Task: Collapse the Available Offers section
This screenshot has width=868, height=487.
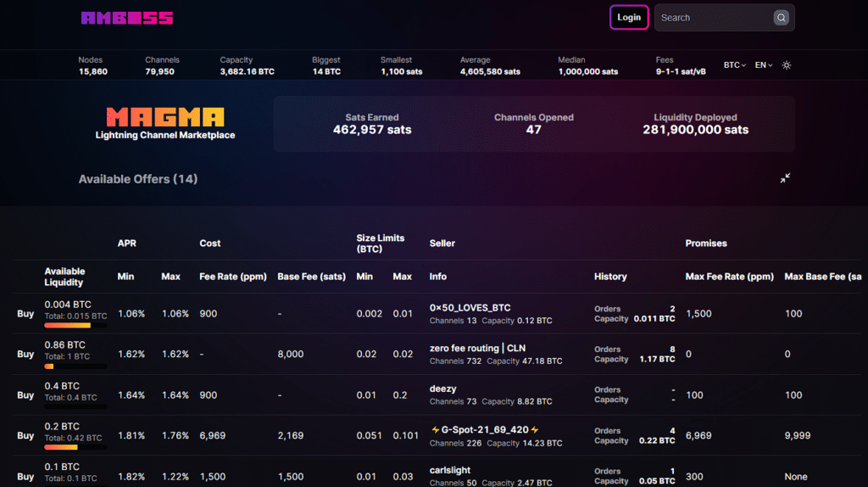Action: (785, 178)
